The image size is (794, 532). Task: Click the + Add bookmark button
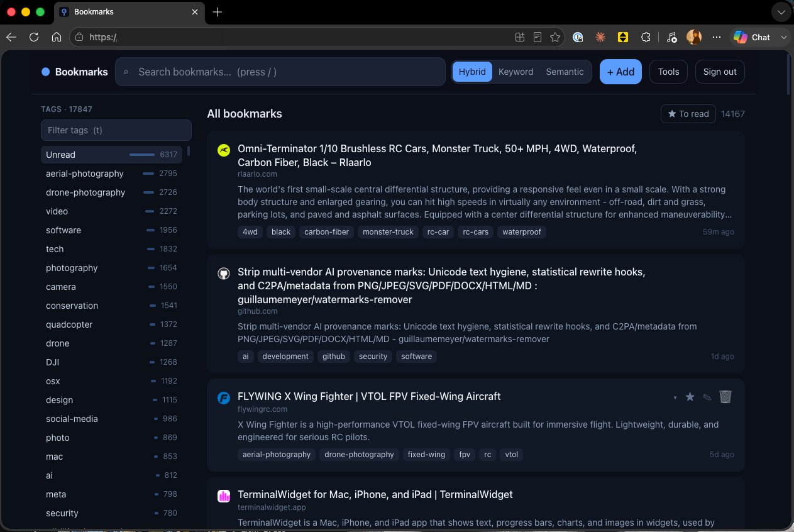(620, 72)
